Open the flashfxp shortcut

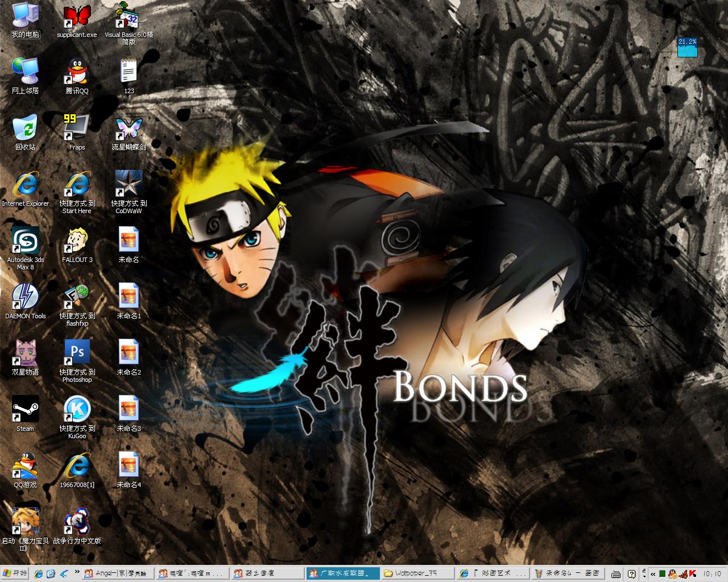click(77, 305)
